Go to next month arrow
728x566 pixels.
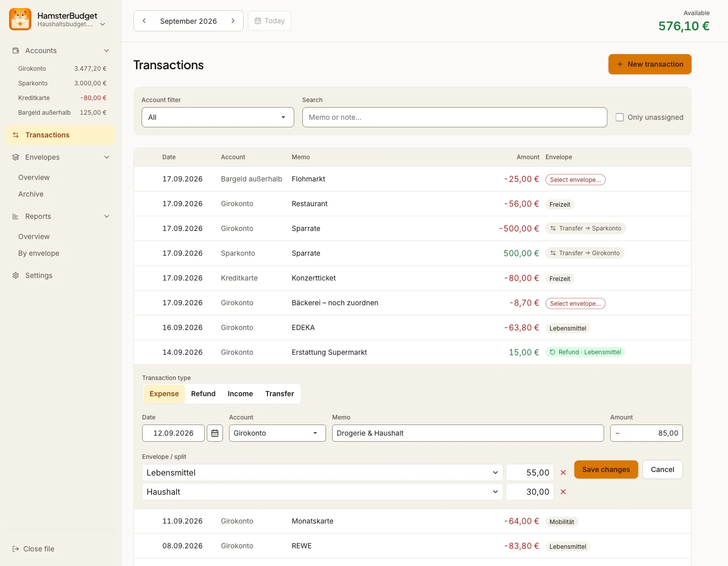pos(233,21)
